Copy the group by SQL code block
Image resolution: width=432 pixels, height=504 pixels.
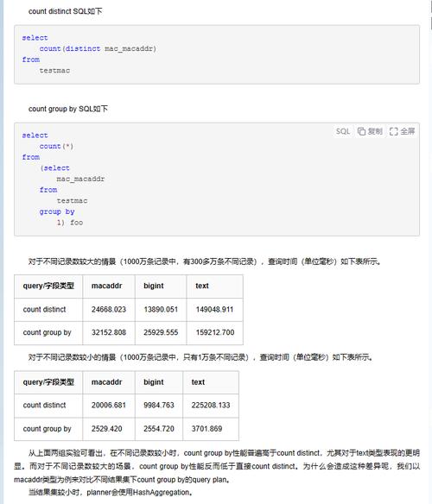click(370, 131)
